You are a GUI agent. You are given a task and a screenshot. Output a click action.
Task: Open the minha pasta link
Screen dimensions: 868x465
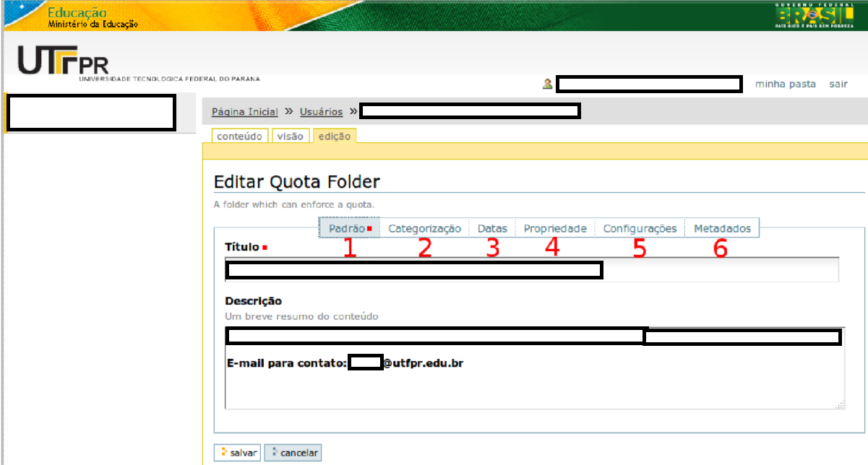point(785,84)
